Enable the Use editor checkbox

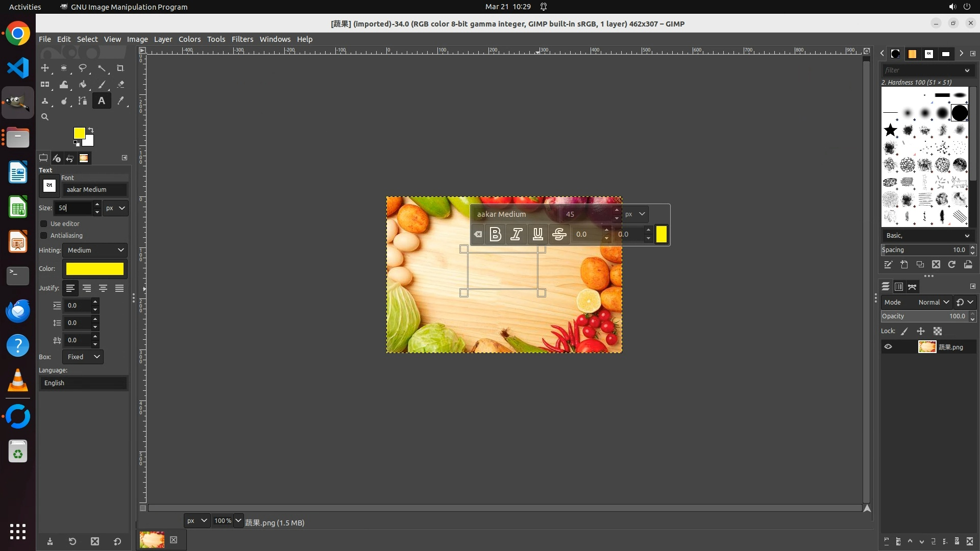pos(44,224)
